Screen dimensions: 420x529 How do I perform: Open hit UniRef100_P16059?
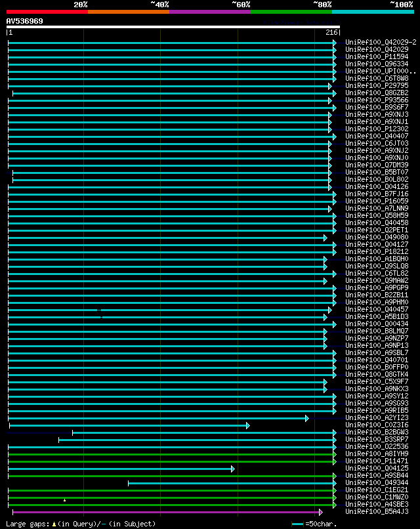pos(377,201)
